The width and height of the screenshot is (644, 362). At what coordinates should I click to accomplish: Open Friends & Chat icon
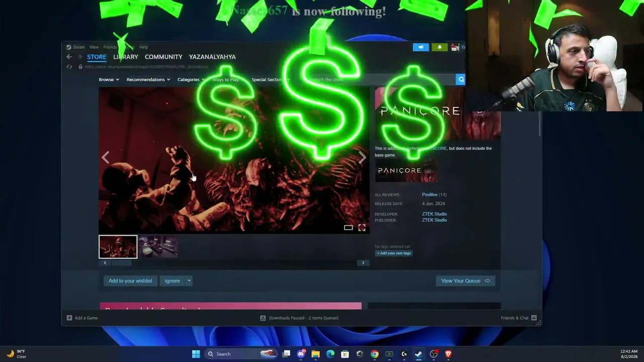[534, 318]
